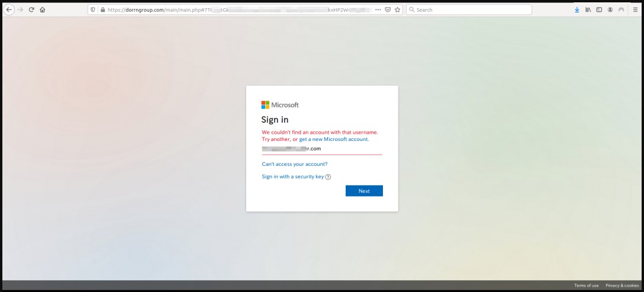
Task: Click the Forward navigation arrow
Action: click(x=21, y=9)
